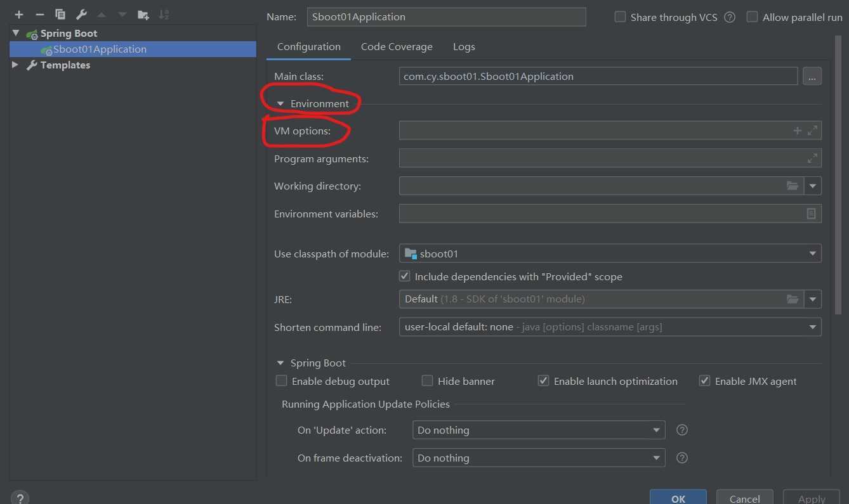Click the Name input field
This screenshot has height=504, width=849.
446,17
